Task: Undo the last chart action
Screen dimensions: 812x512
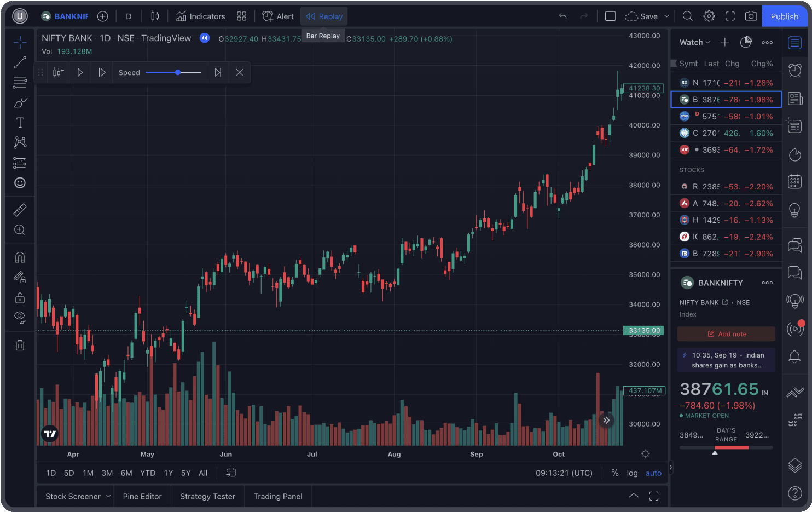Action: pos(562,16)
